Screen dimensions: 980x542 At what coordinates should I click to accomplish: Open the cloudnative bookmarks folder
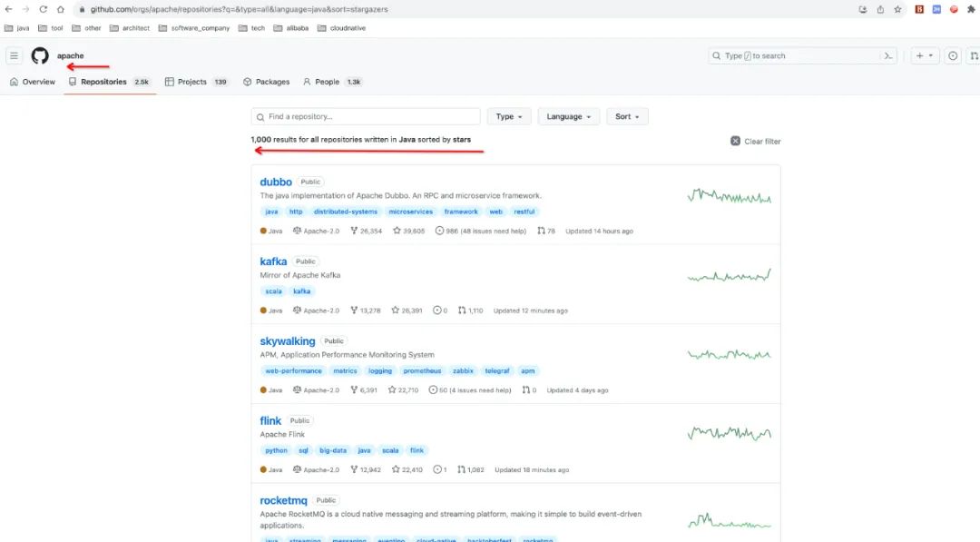341,28
